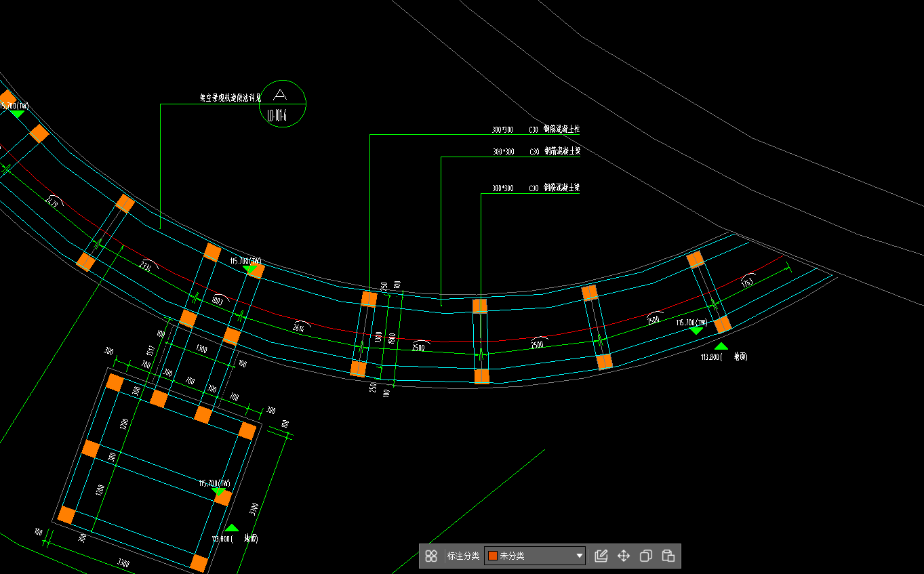Click the 1163 arc dimension text
This screenshot has height=574, width=924.
(x=747, y=283)
